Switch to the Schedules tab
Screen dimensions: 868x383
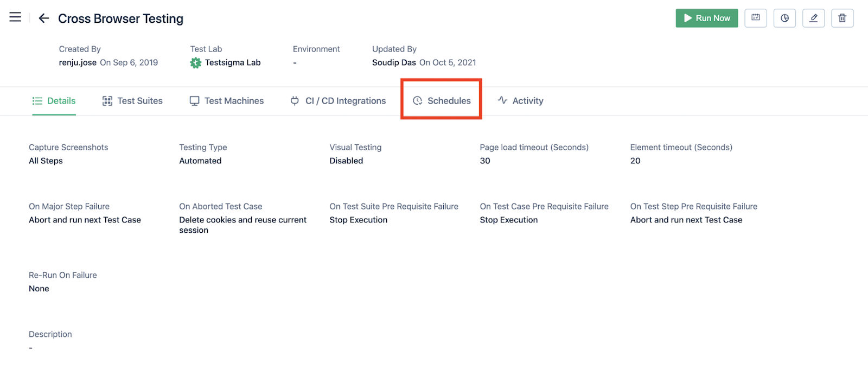pyautogui.click(x=442, y=101)
